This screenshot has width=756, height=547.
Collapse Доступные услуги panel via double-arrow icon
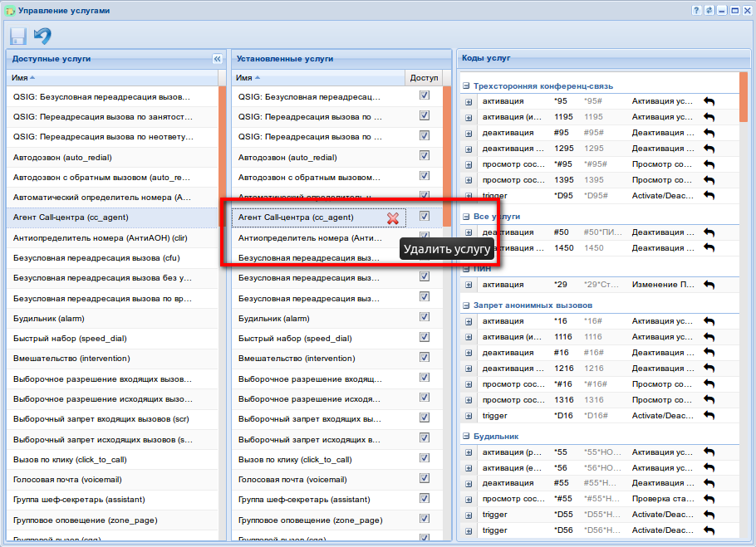pyautogui.click(x=217, y=59)
